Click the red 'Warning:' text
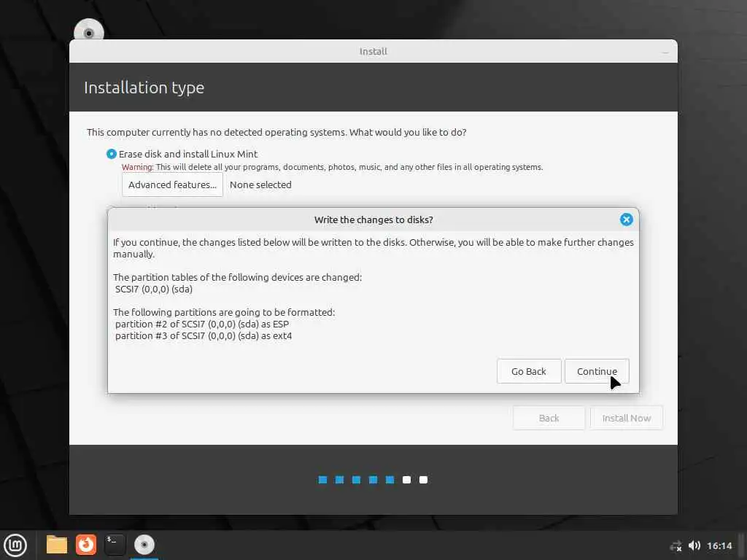The image size is (747, 560). pos(138,167)
